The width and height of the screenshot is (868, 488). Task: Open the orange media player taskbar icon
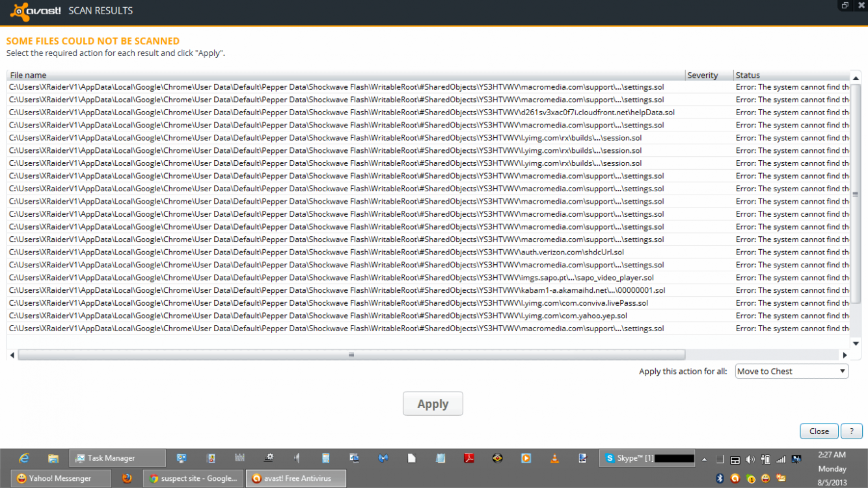click(x=526, y=458)
